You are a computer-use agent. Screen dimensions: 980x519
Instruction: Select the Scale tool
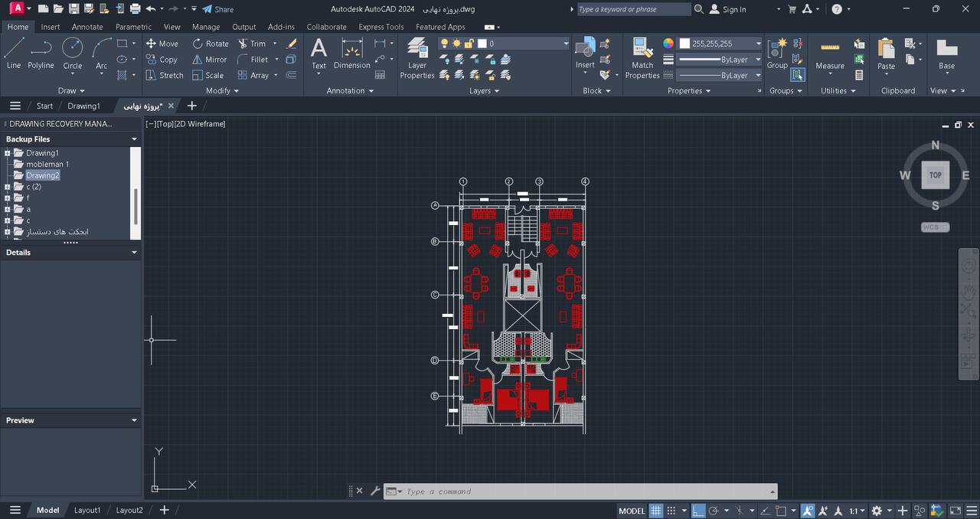click(207, 75)
